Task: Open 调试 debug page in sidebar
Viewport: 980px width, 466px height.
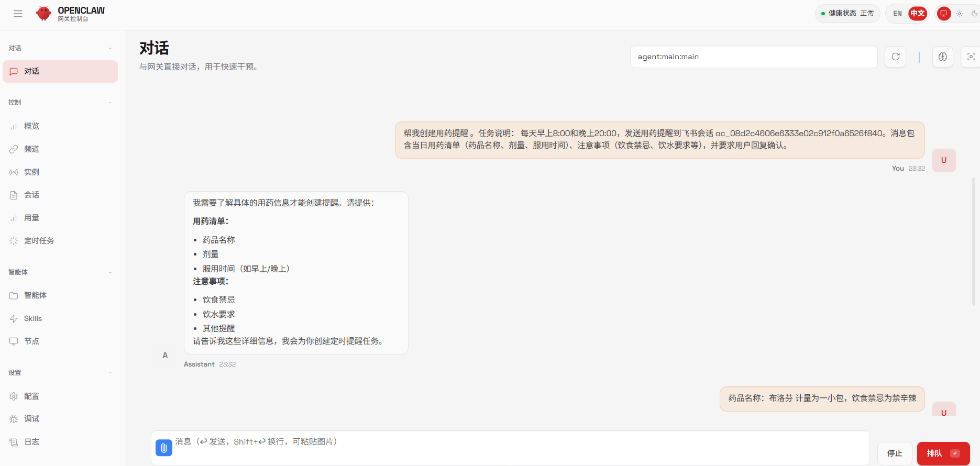Action: click(x=31, y=419)
